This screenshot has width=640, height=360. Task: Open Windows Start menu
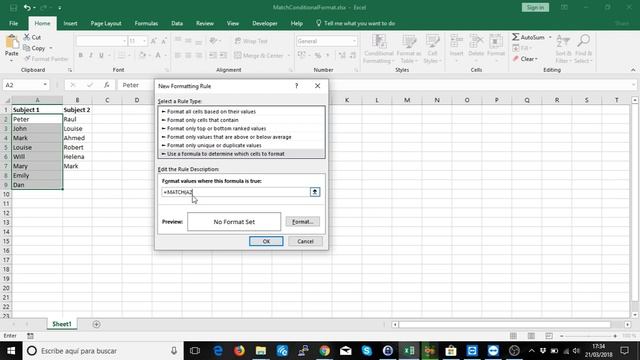point(11,351)
